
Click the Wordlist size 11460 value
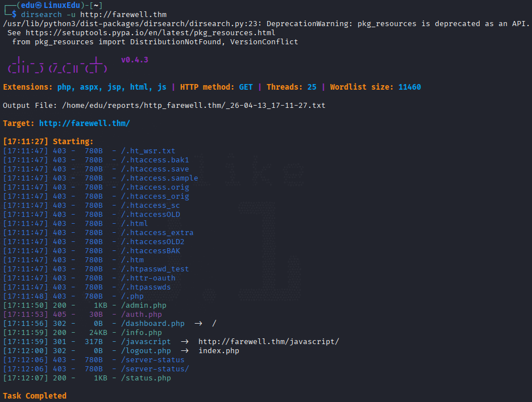pyautogui.click(x=410, y=87)
